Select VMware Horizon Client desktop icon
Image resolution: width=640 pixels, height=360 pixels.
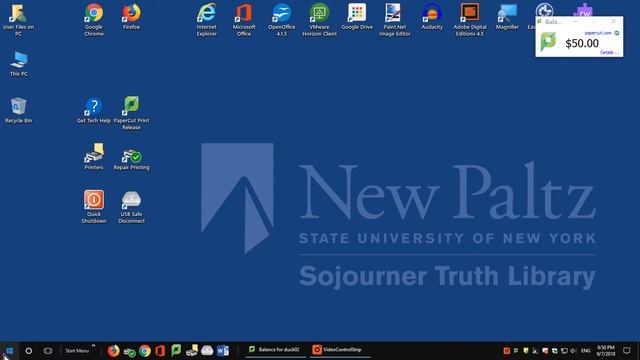coord(319,20)
